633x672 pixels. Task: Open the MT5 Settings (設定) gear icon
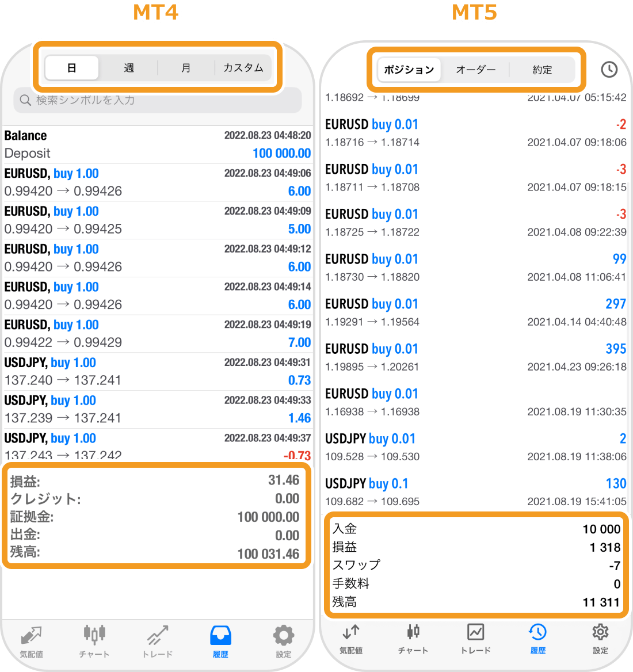point(600,632)
